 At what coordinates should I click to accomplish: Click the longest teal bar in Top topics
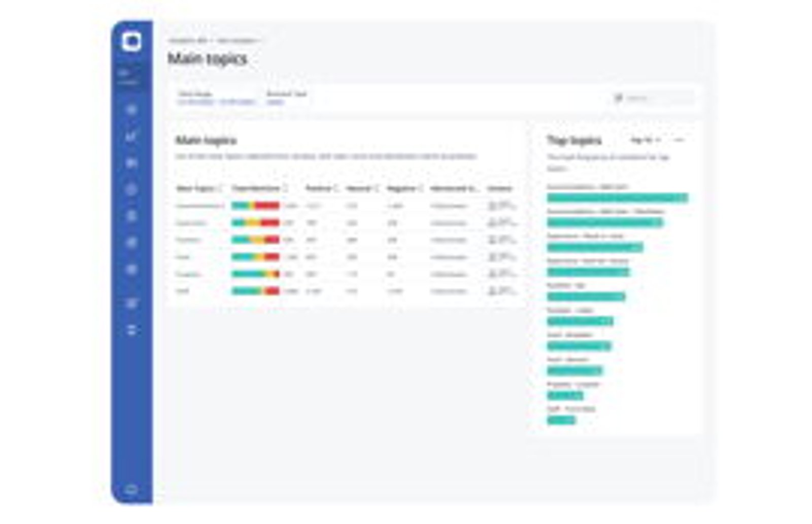coord(617,198)
